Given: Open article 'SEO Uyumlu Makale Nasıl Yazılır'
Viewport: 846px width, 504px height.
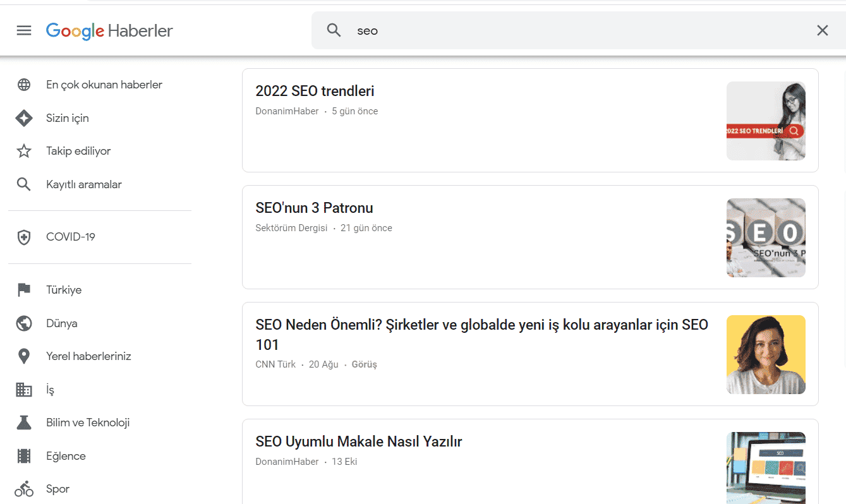Looking at the screenshot, I should point(359,441).
